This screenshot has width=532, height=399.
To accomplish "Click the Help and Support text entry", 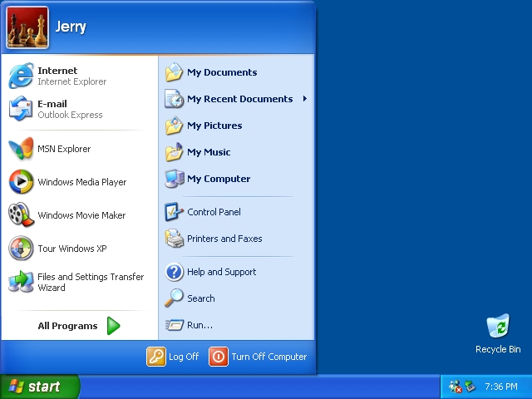I will (222, 272).
